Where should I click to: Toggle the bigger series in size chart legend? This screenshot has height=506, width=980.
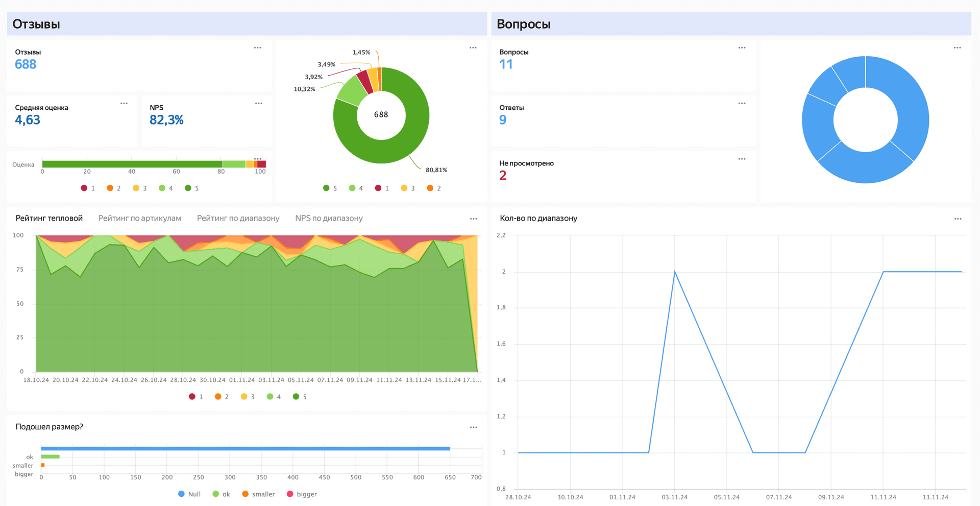coord(302,494)
